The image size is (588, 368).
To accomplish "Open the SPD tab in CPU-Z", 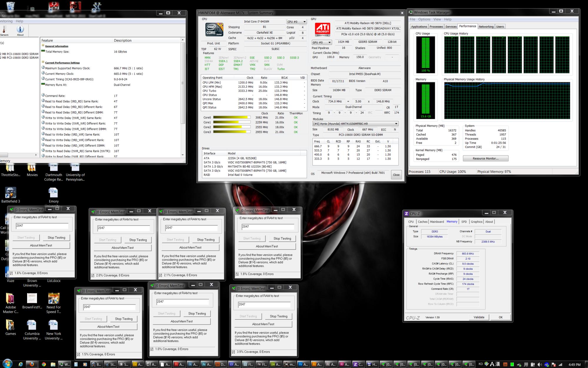I will click(x=464, y=222).
